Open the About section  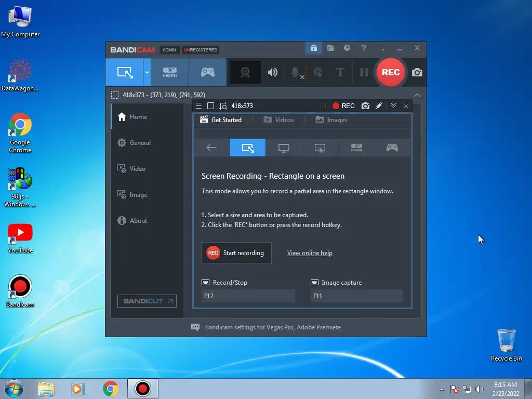click(x=147, y=220)
